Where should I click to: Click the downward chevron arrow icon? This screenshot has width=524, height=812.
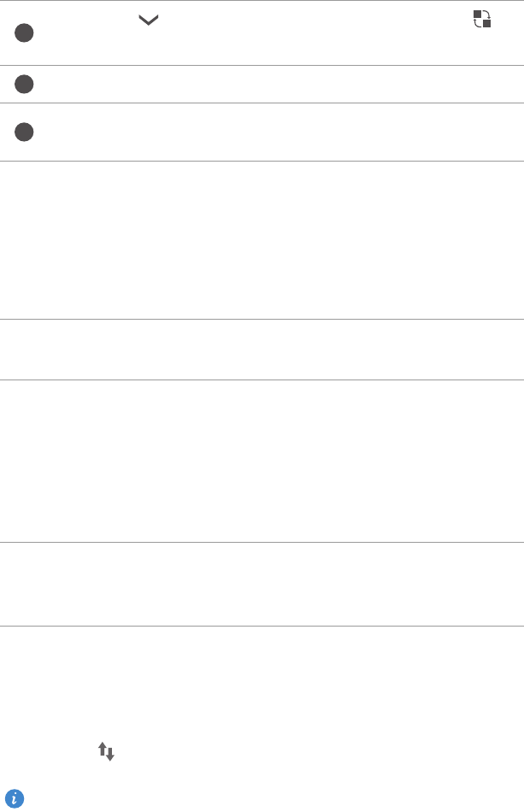coord(148,17)
